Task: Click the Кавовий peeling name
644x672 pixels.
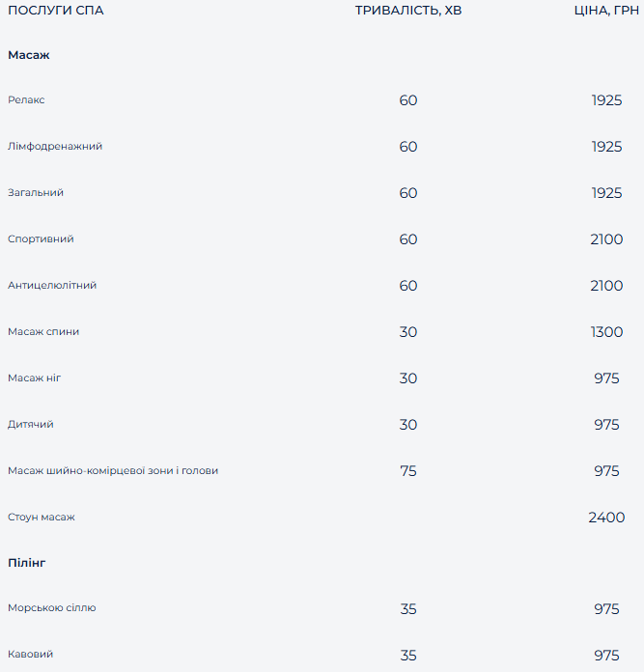Action: coord(31,655)
